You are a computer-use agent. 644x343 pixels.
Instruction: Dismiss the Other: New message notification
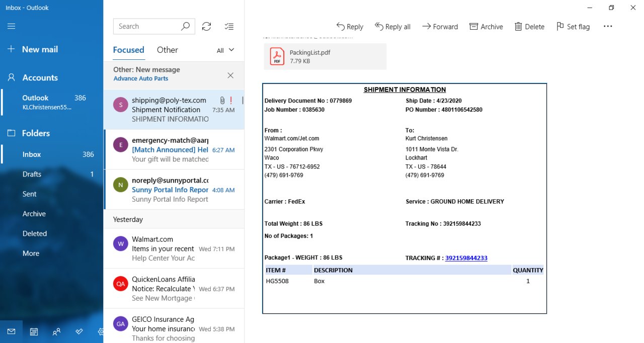(230, 75)
